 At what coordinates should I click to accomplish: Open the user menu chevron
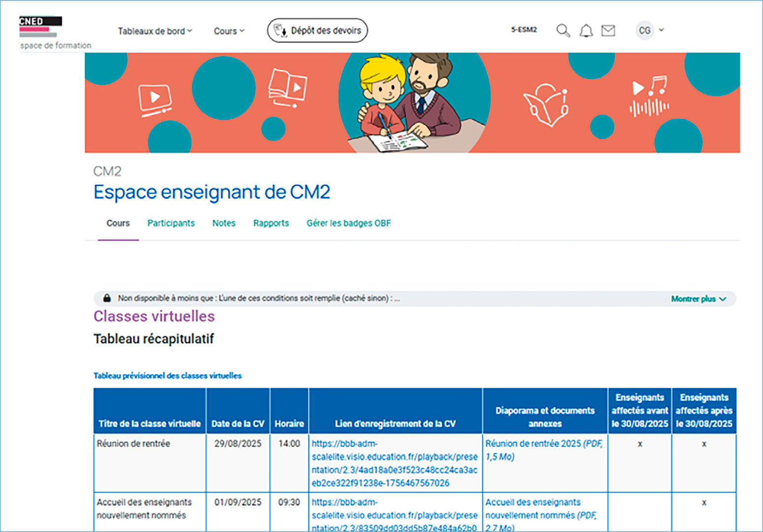pos(662,30)
